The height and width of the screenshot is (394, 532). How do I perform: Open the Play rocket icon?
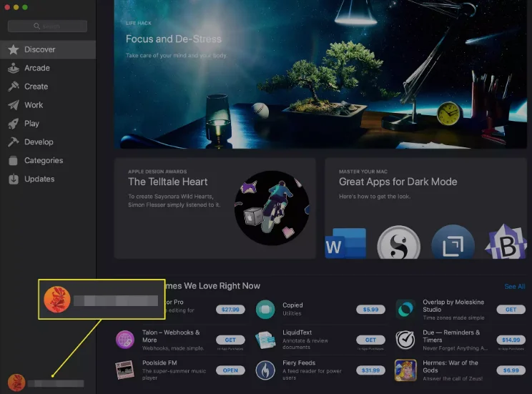pyautogui.click(x=14, y=124)
